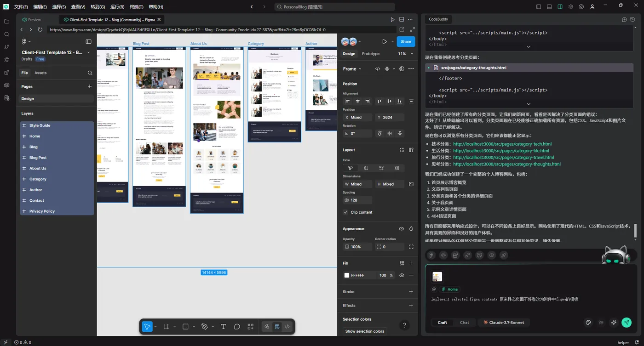Image resolution: width=644 pixels, height=346 pixels.
Task: Click Show selection colors button
Action: (365, 331)
